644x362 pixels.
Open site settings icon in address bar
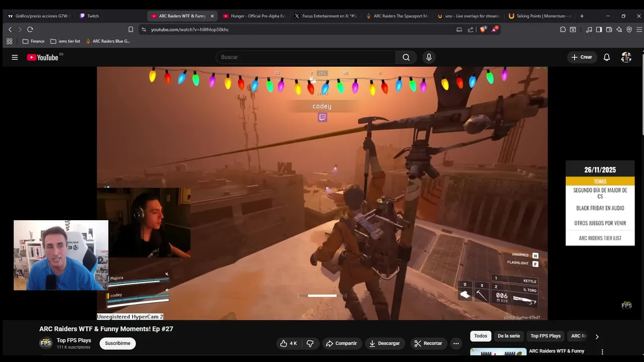(143, 30)
